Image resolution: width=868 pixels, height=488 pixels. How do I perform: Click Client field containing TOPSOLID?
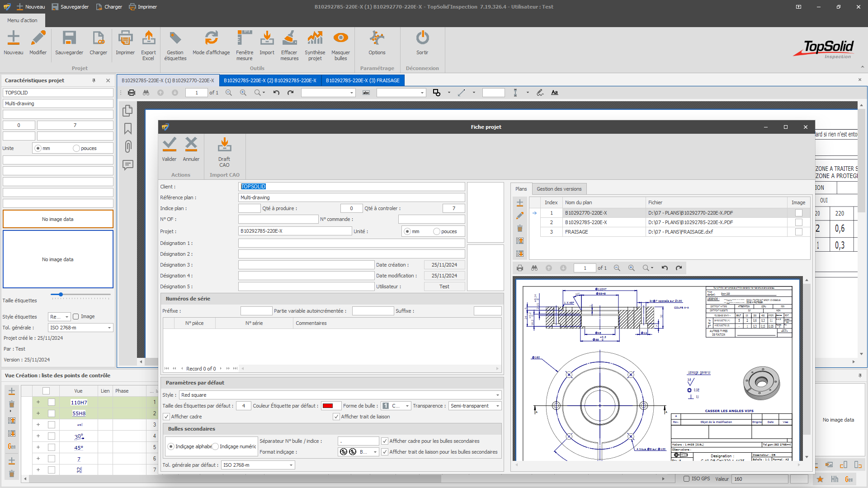point(351,187)
